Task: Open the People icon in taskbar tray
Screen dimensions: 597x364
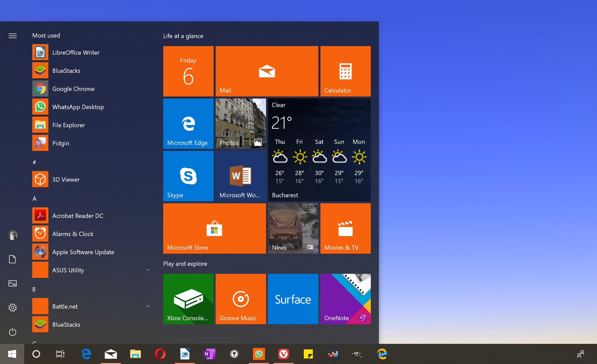Action: point(580,354)
